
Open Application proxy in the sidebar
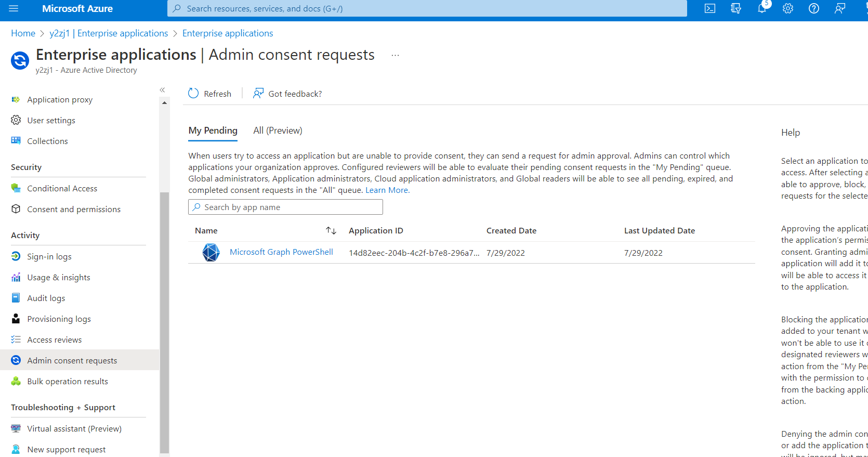coord(60,99)
